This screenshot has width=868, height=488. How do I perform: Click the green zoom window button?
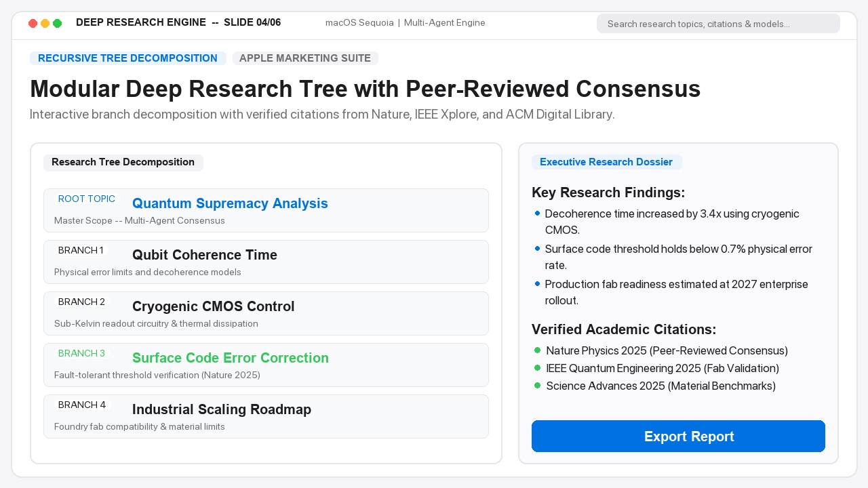[x=57, y=23]
